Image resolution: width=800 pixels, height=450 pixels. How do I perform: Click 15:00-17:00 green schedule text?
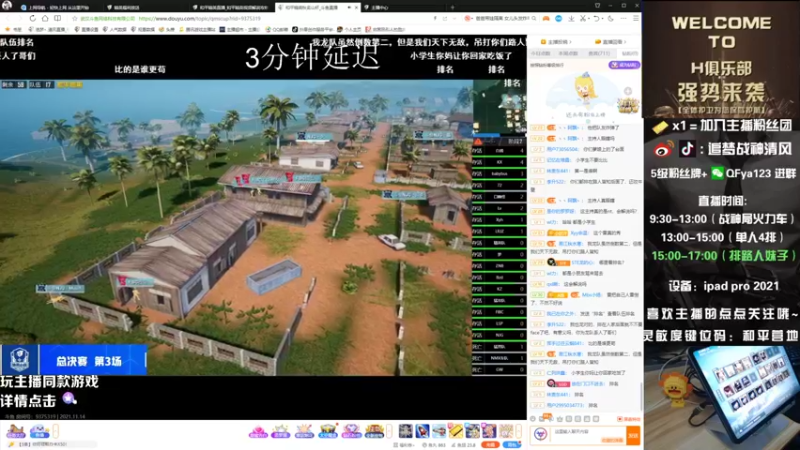coord(723,256)
